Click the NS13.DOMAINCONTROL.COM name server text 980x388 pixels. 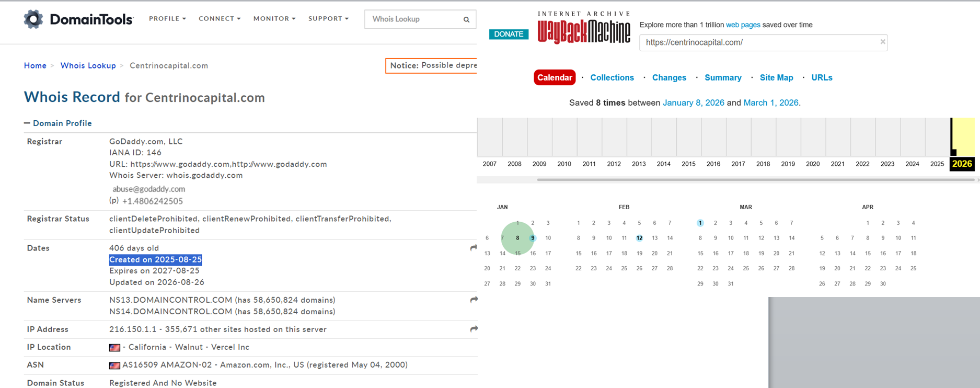click(170, 300)
